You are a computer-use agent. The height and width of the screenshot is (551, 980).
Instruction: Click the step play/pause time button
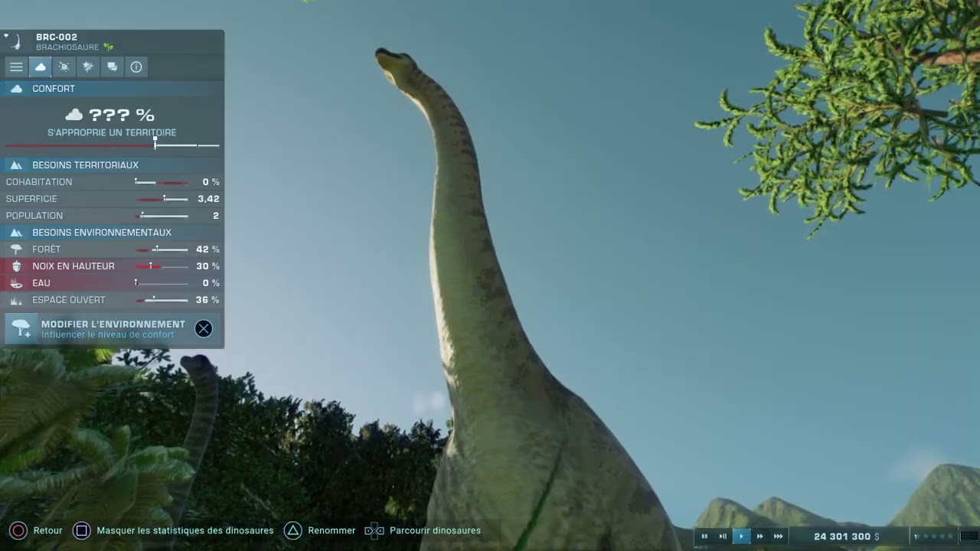coord(723,536)
